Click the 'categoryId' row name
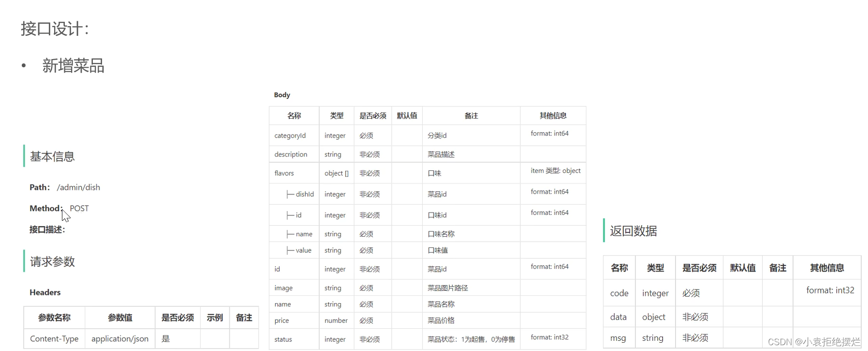Image resolution: width=868 pixels, height=351 pixels. tap(290, 136)
